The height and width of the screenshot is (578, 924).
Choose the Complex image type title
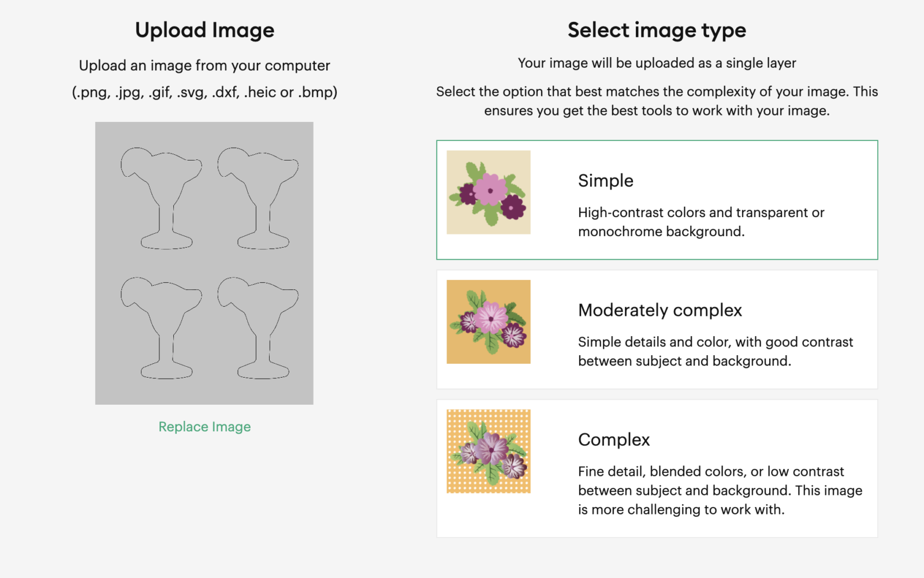click(614, 440)
